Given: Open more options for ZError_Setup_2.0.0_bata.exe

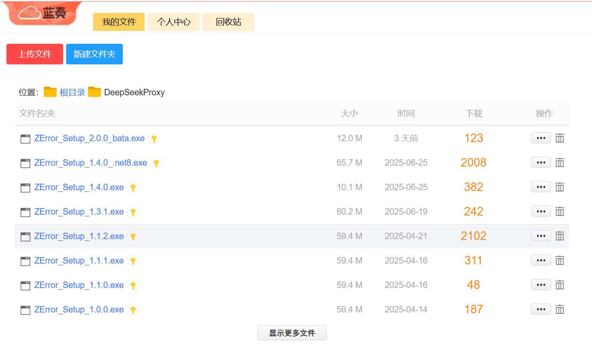Looking at the screenshot, I should coord(541,138).
